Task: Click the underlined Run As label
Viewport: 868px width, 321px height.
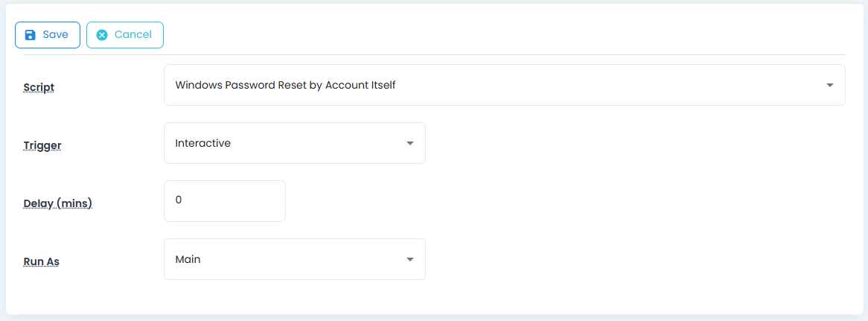Action: click(x=41, y=261)
